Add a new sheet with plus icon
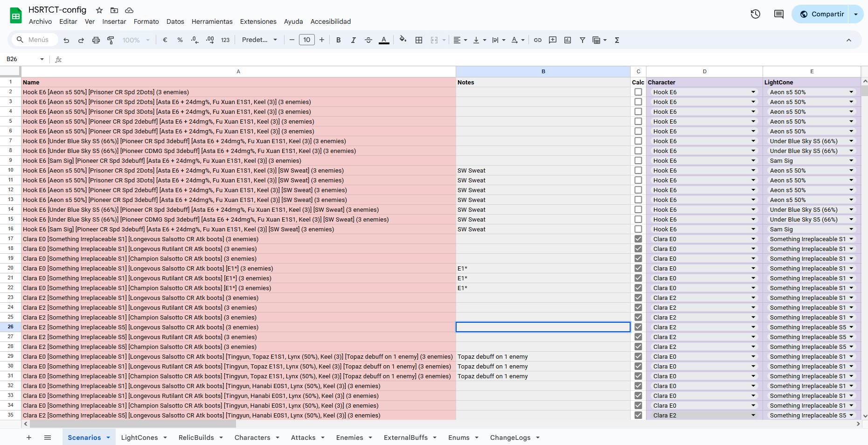This screenshot has height=445, width=868. (29, 438)
